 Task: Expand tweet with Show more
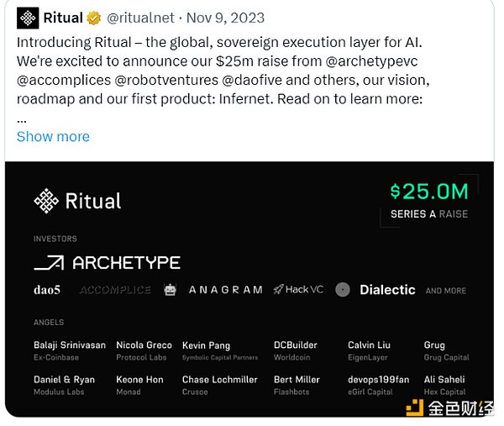[53, 137]
